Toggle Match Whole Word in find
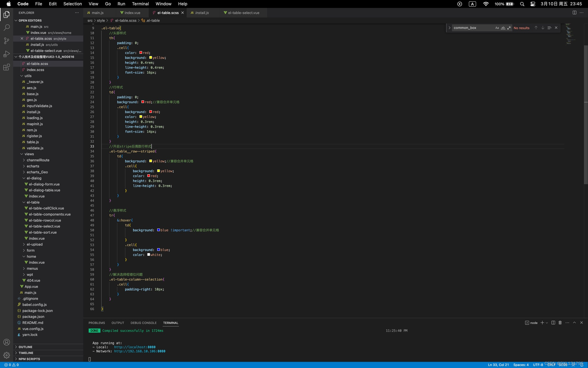The image size is (588, 368). pos(503,28)
